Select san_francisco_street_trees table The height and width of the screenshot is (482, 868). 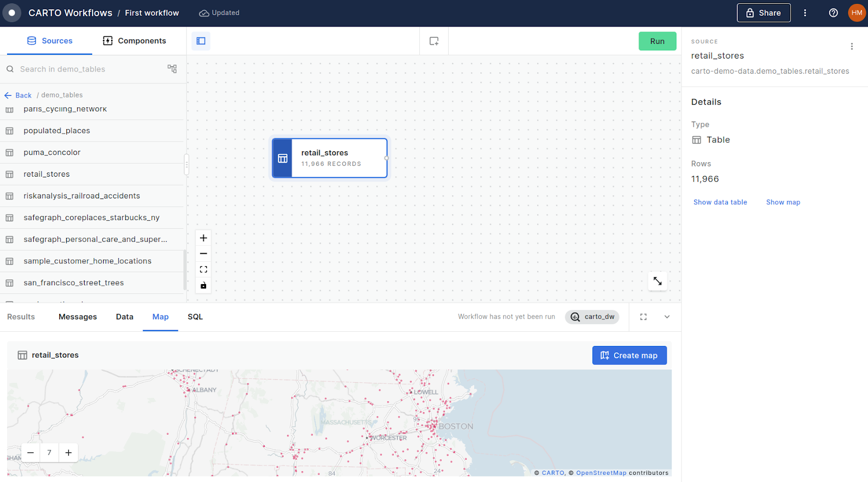(92, 283)
